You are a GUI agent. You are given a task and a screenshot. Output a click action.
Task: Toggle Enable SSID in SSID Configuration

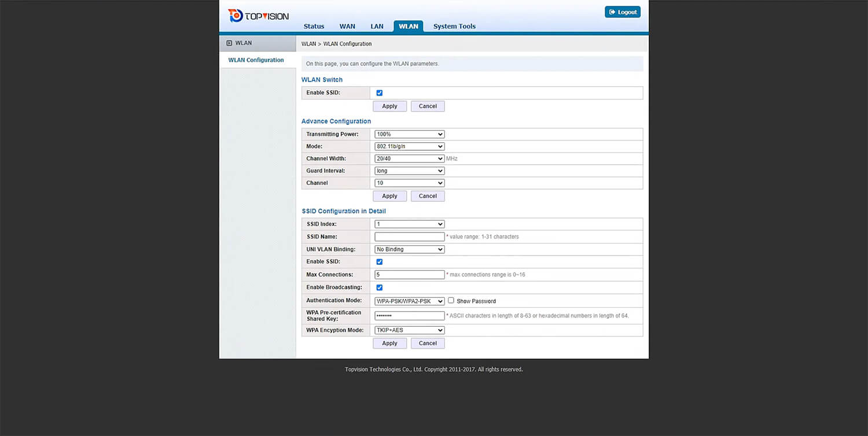[380, 262]
